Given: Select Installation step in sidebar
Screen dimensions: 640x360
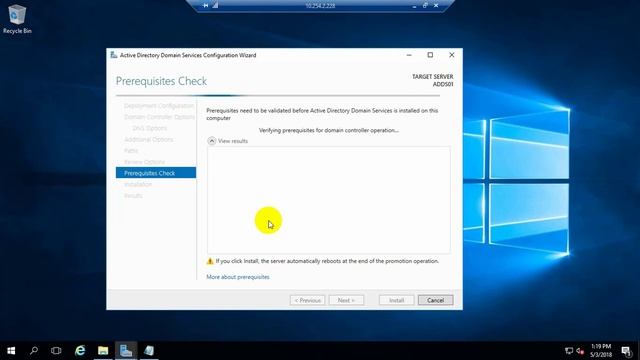Looking at the screenshot, I should 138,184.
